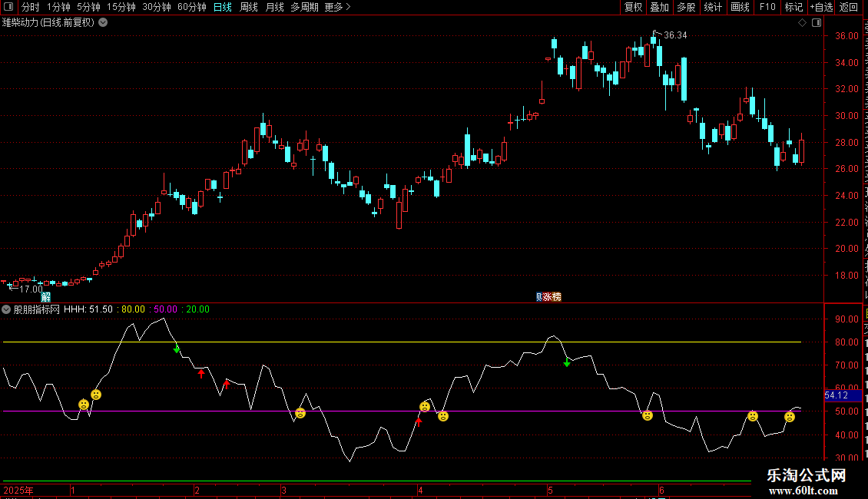
Task: Click the yellow 80.00 parameter value
Action: click(133, 309)
